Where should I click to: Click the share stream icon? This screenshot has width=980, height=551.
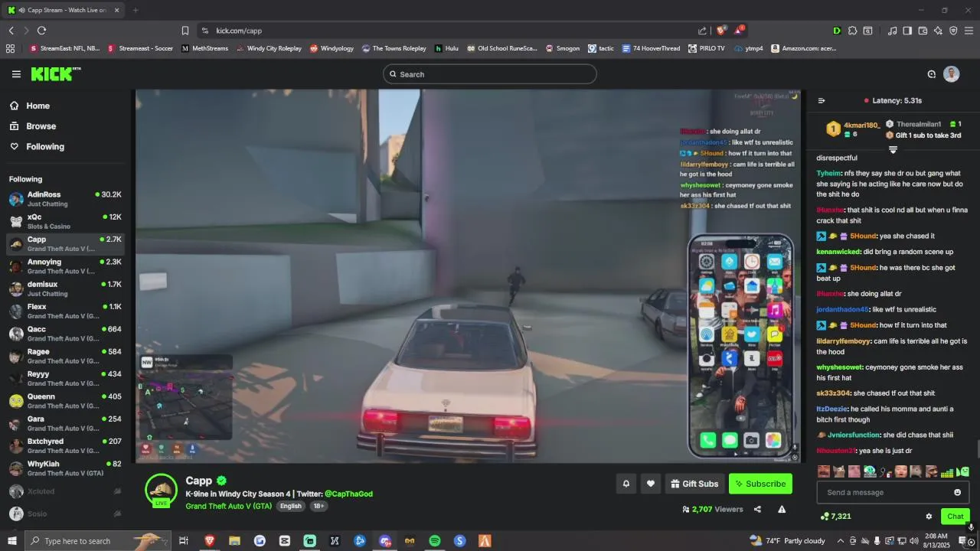point(757,509)
